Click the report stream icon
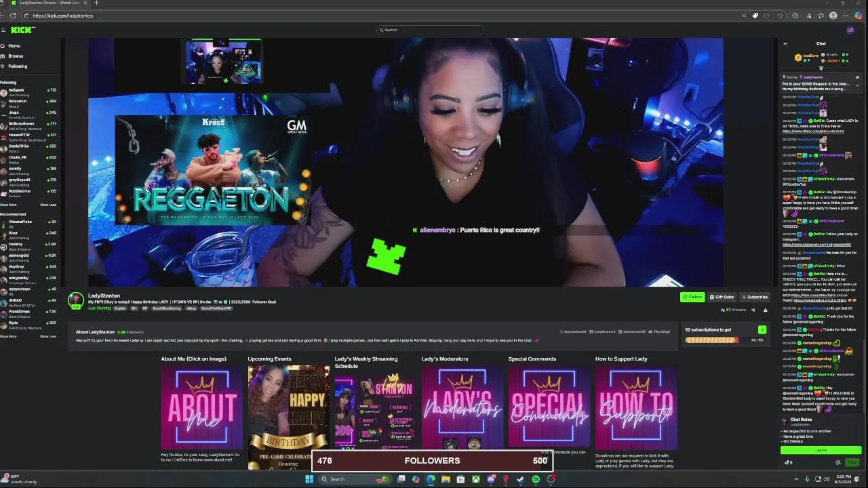 [765, 310]
